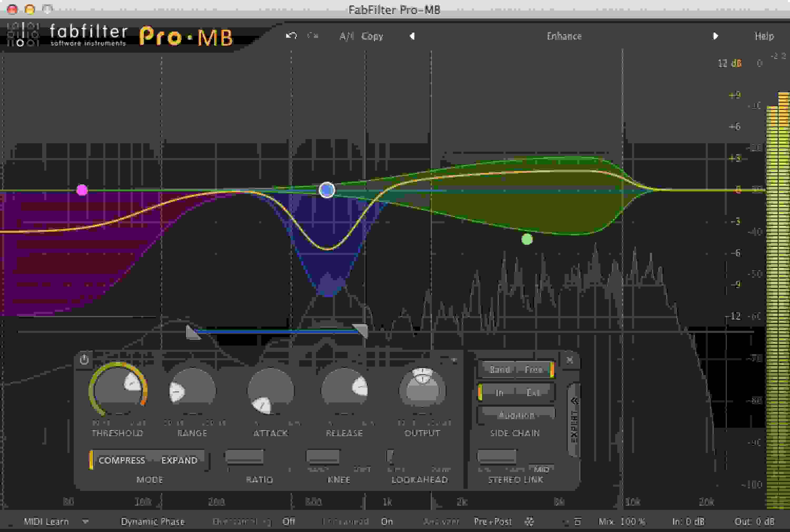
Task: Open the Enhance preset menu
Action: click(x=564, y=36)
